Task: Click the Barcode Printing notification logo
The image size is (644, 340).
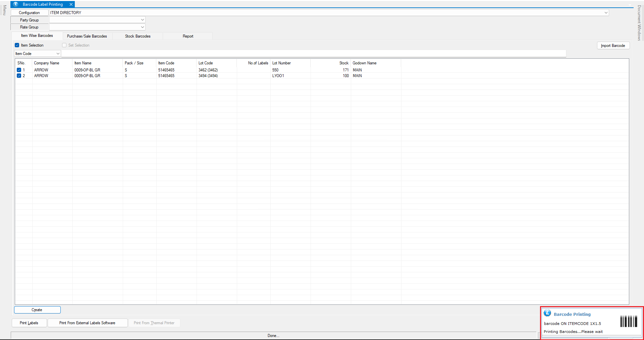Action: click(547, 313)
